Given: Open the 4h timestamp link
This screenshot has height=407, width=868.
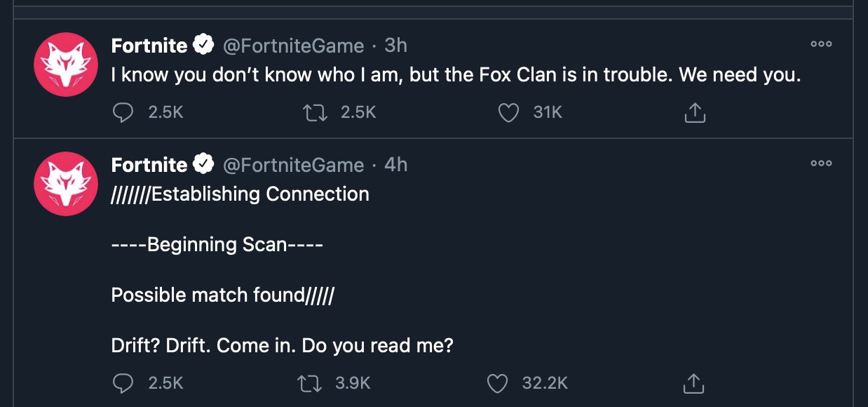Looking at the screenshot, I should (x=395, y=165).
